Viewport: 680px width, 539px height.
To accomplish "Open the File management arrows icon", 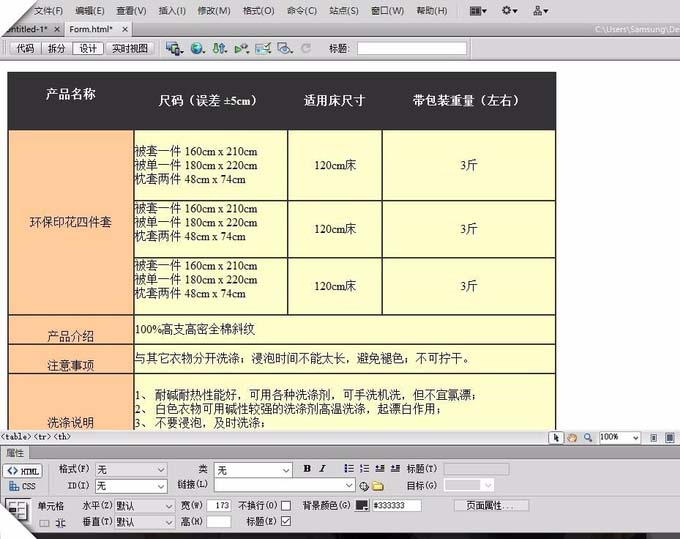I will (x=219, y=48).
